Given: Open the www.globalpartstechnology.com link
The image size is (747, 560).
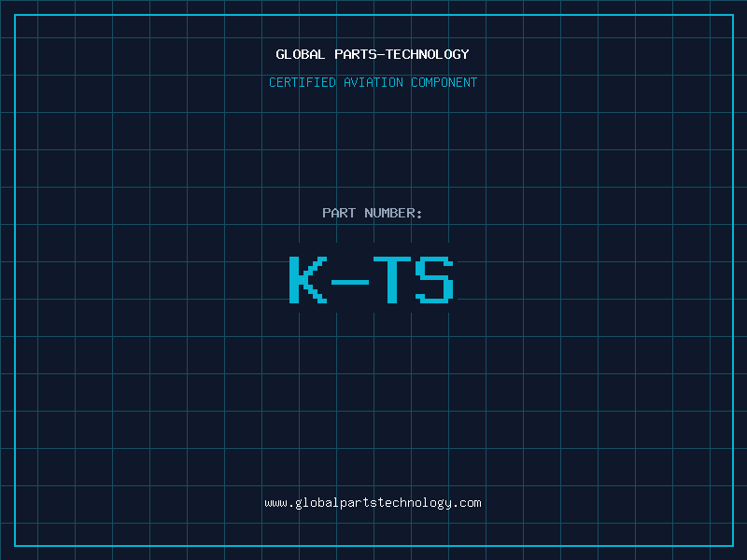Looking at the screenshot, I should click(x=373, y=503).
